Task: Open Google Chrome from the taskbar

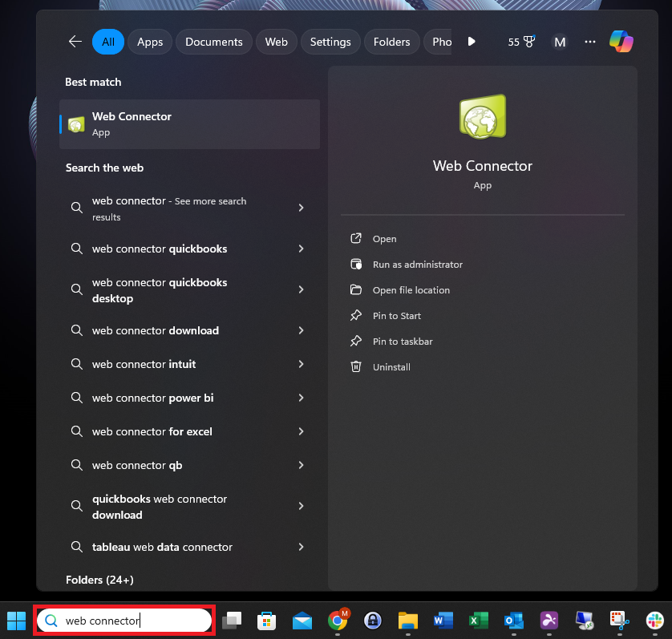Action: [338, 619]
